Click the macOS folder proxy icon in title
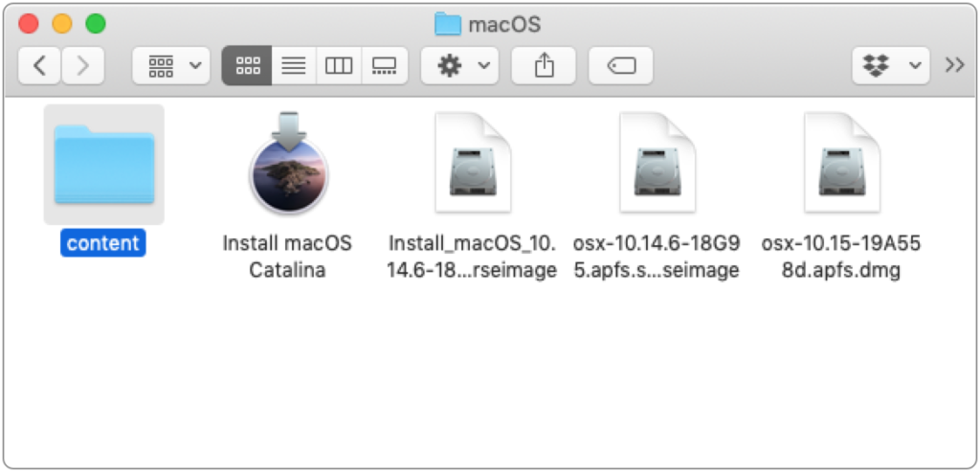Image resolution: width=980 pixels, height=472 pixels. [448, 24]
